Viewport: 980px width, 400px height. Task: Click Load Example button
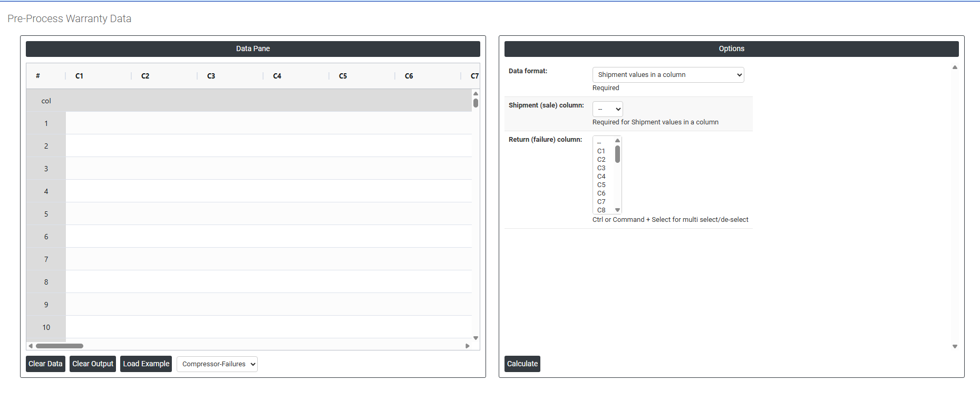[146, 364]
